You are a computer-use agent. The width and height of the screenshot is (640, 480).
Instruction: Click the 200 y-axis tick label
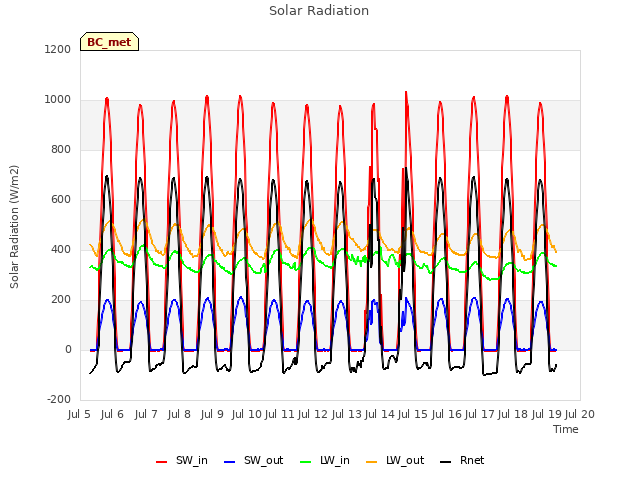pos(61,300)
